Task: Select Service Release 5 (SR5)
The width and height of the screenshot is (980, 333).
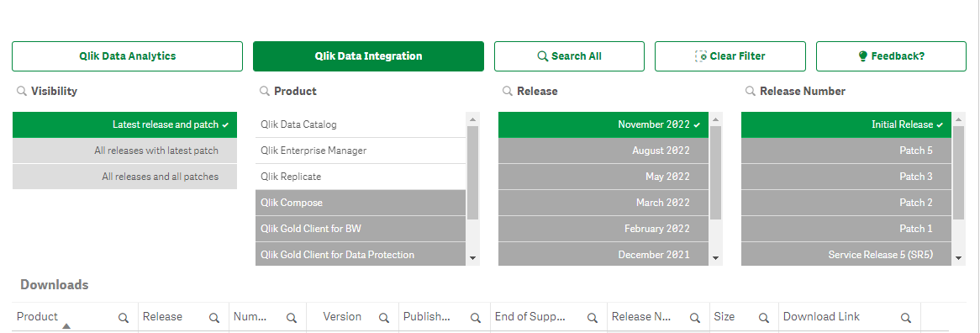Action: pos(846,254)
